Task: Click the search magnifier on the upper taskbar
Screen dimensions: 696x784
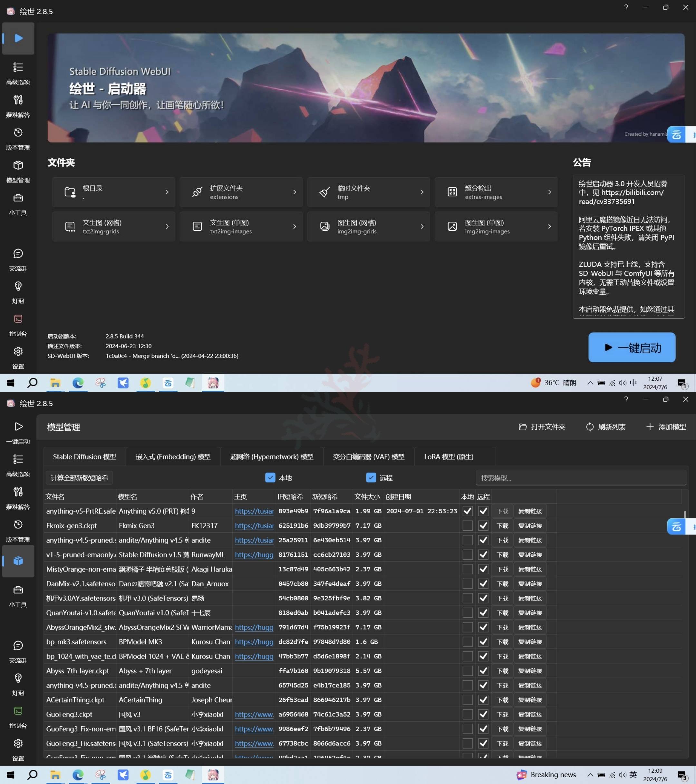Action: coord(33,382)
